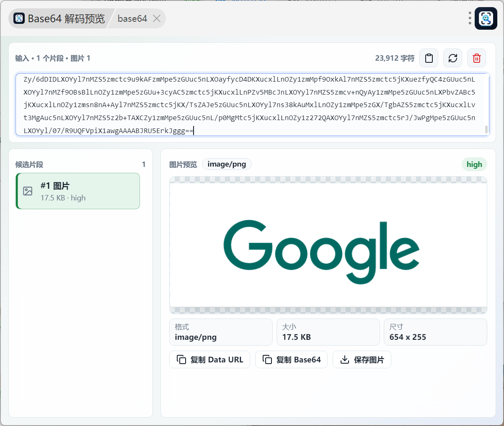This screenshot has width=504, height=426.
Task: Click the 候选片段 heading
Action: click(29, 164)
